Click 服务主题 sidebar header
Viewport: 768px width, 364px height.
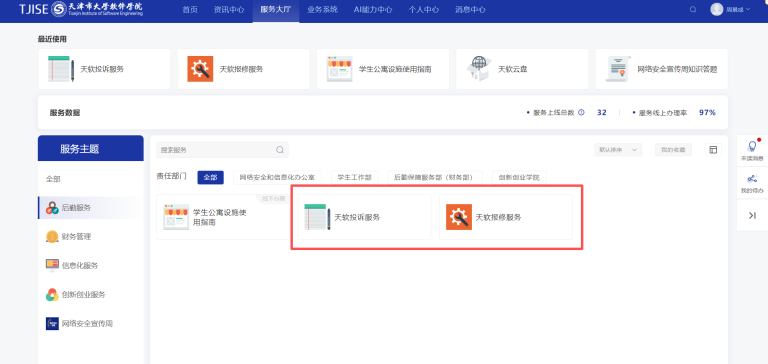pyautogui.click(x=91, y=148)
